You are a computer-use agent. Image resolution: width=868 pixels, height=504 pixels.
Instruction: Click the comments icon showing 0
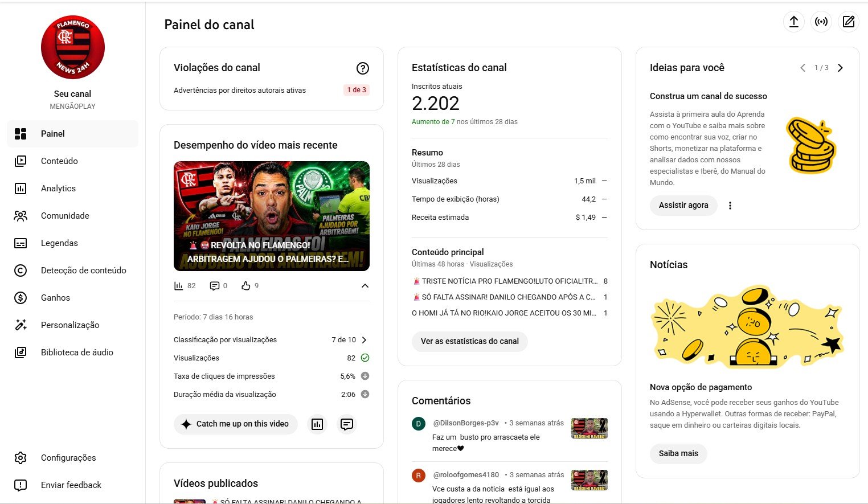pos(215,286)
